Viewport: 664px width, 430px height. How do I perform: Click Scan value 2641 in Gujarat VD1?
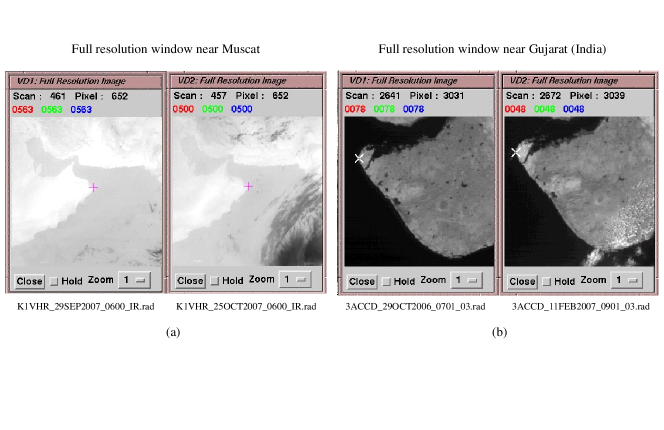[x=390, y=96]
